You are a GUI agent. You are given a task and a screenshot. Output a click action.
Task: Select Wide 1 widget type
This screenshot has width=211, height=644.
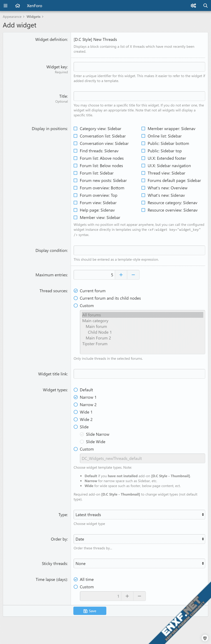click(76, 412)
